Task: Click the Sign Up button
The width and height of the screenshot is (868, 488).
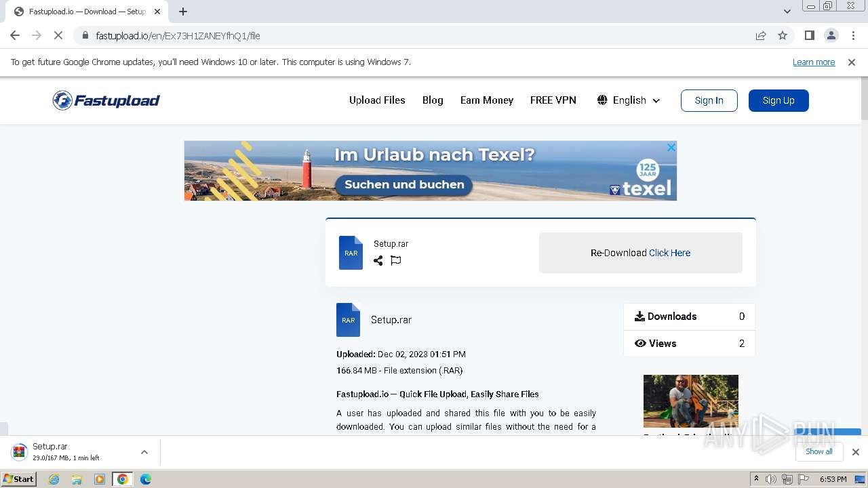Action: coord(778,100)
